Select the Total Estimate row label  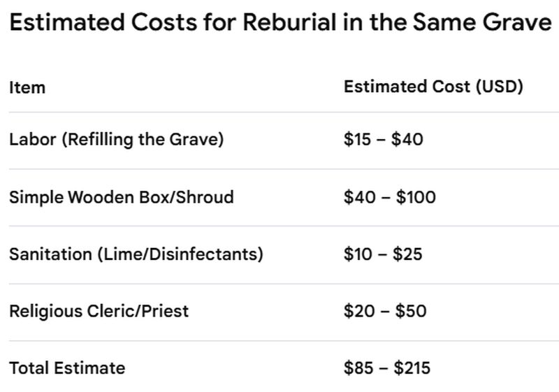tap(67, 368)
